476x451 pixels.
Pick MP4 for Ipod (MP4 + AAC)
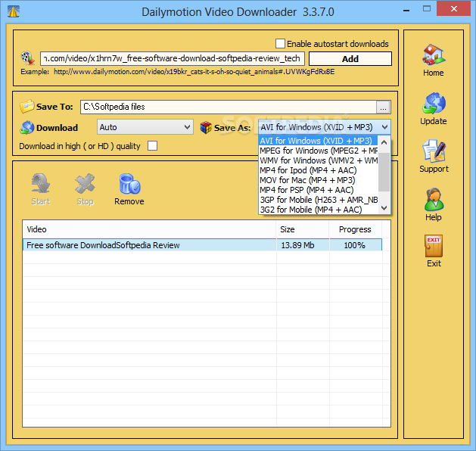click(319, 170)
